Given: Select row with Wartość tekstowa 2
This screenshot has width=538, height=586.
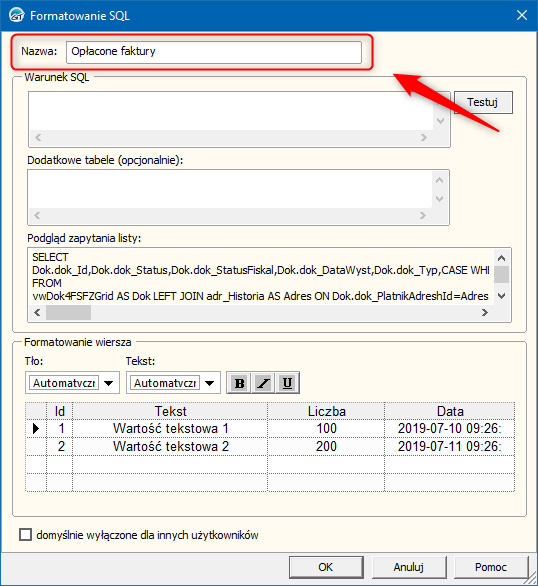Looking at the screenshot, I should [x=270, y=446].
